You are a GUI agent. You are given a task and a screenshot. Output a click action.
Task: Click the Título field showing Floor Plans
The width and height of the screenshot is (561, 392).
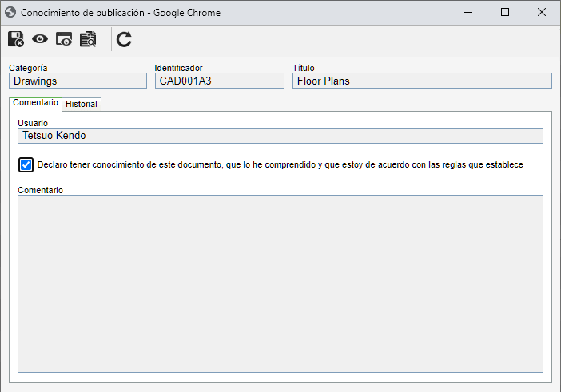click(422, 81)
